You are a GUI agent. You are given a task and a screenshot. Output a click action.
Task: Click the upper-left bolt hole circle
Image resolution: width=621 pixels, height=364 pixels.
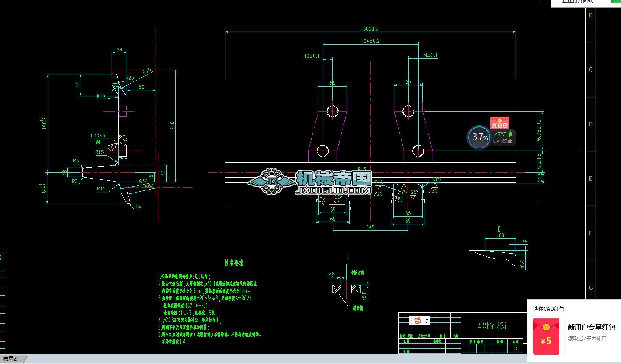(x=332, y=111)
